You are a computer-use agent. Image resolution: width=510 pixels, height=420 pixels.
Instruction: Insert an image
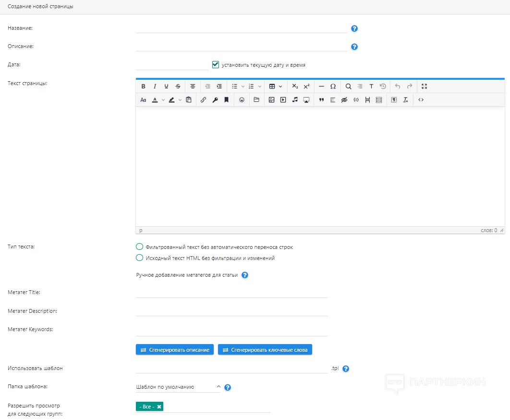point(272,100)
